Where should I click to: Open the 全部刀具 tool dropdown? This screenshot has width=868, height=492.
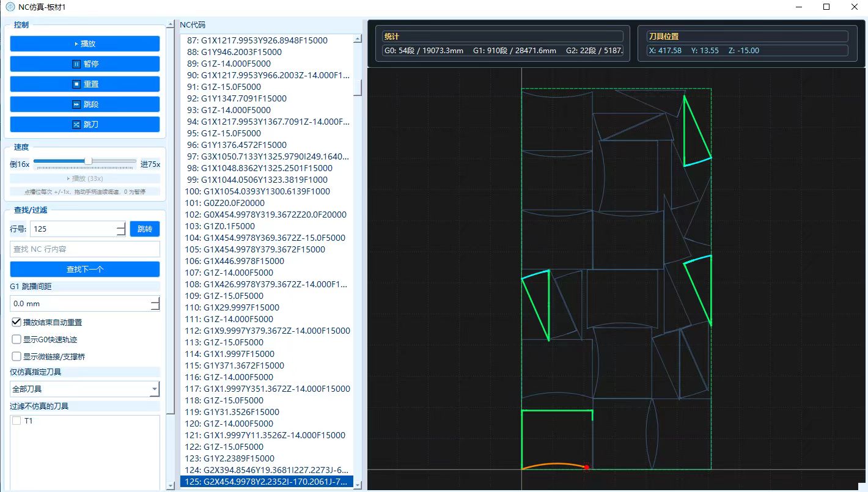point(85,389)
